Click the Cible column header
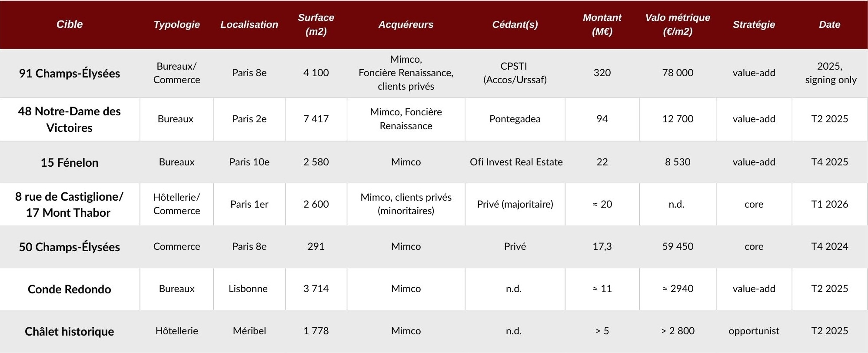This screenshot has width=868, height=353. [x=70, y=24]
